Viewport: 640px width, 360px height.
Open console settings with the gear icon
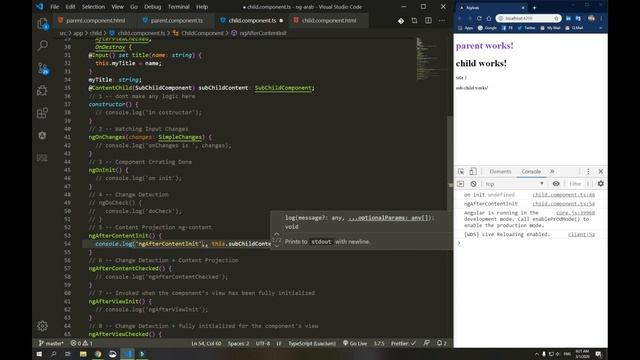click(601, 184)
